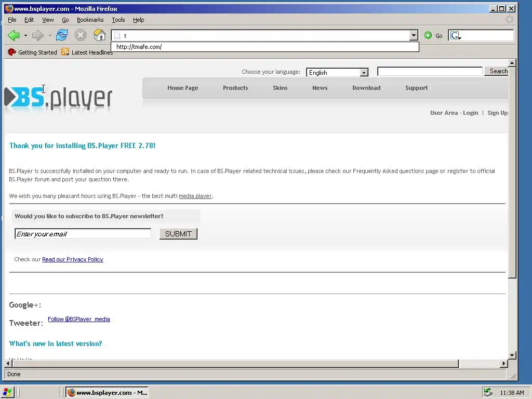
Task: Click the site Search button
Action: coord(497,71)
